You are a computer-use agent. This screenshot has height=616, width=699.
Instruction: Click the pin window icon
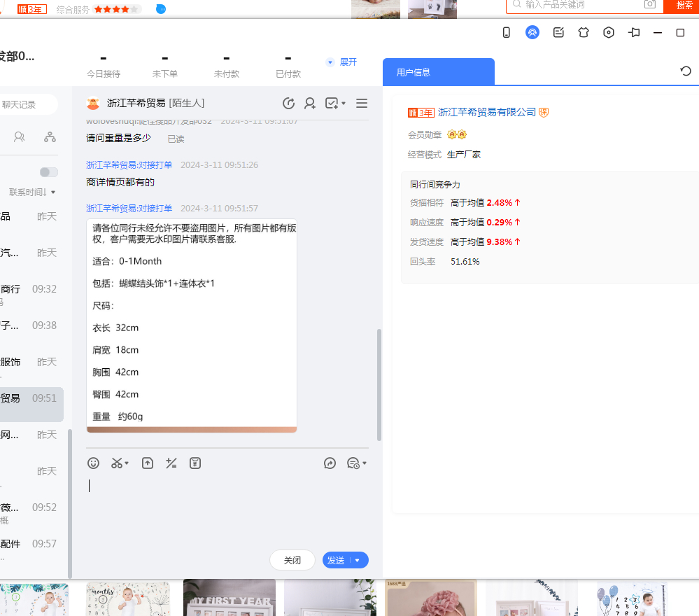tap(634, 32)
